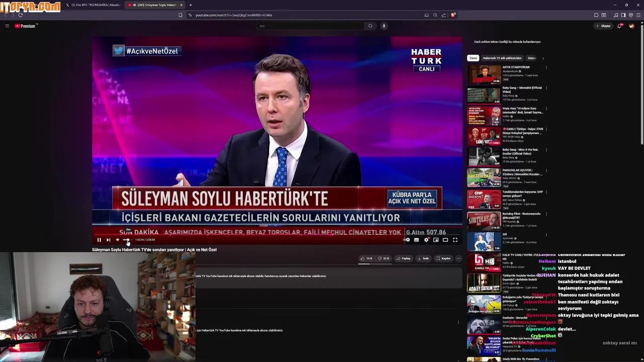Open browser zoom magnifier in address bar

coord(435,15)
